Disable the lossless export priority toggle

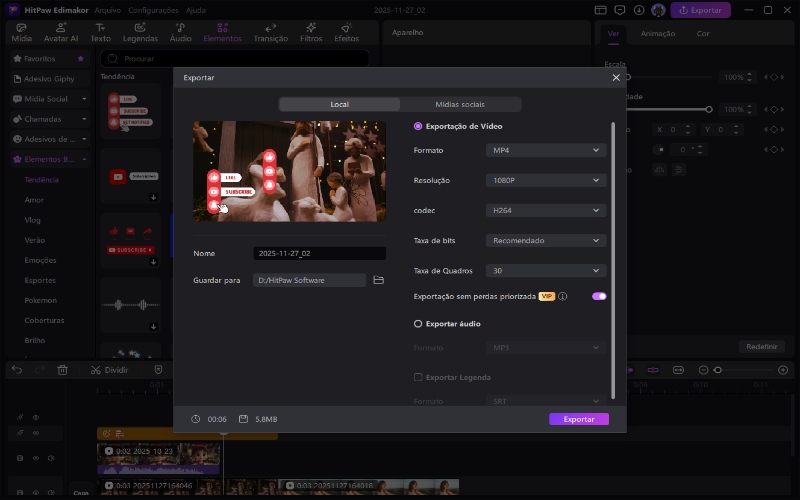pyautogui.click(x=599, y=297)
